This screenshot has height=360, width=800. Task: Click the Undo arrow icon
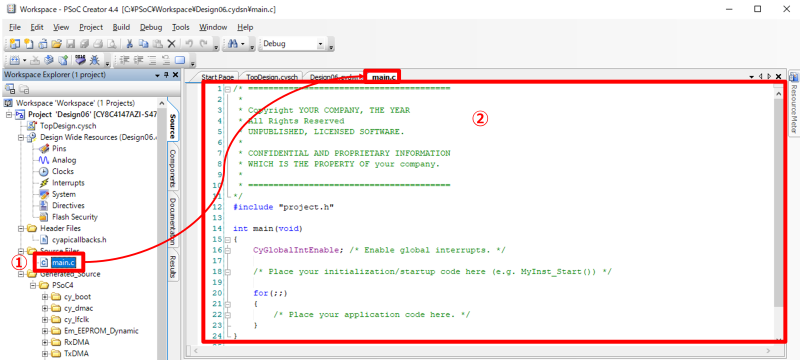pyautogui.click(x=189, y=44)
